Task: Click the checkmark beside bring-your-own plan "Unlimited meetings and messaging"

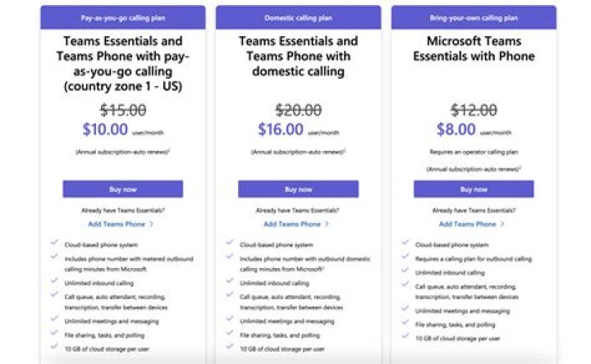Action: click(x=405, y=310)
